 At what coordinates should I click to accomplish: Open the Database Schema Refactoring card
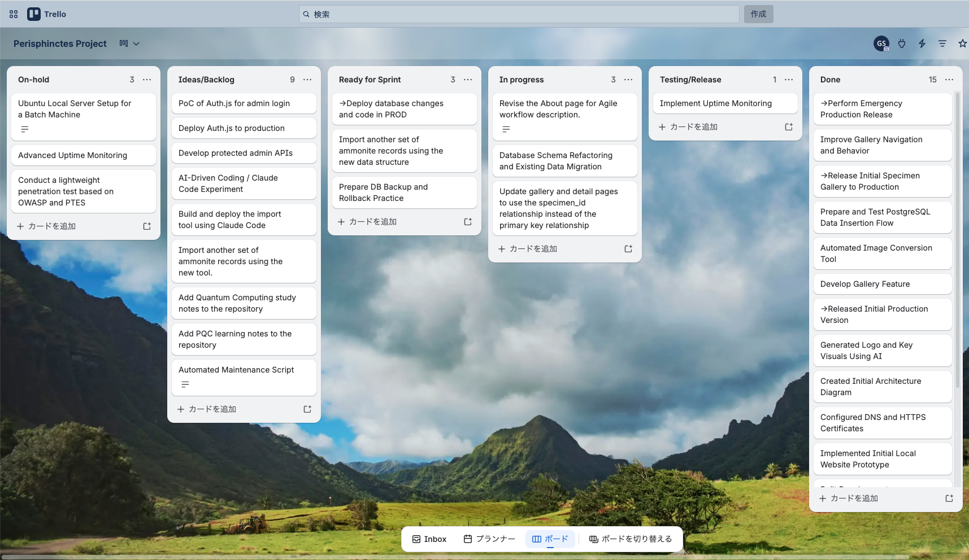[x=565, y=161]
